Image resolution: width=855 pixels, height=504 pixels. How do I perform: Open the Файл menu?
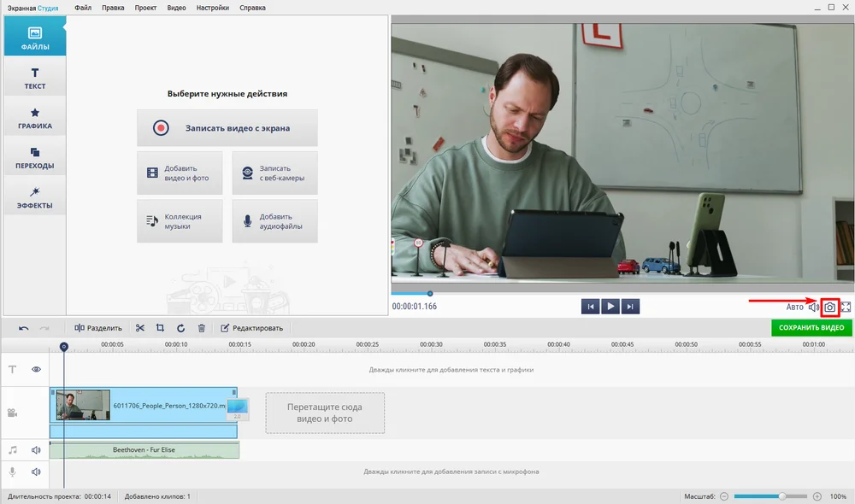tap(83, 8)
